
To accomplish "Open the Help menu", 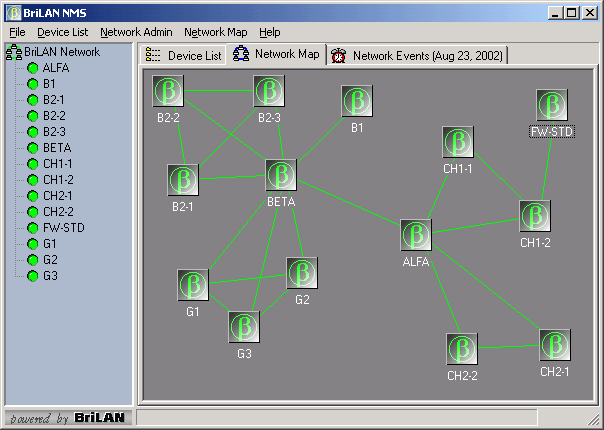I will coord(270,32).
